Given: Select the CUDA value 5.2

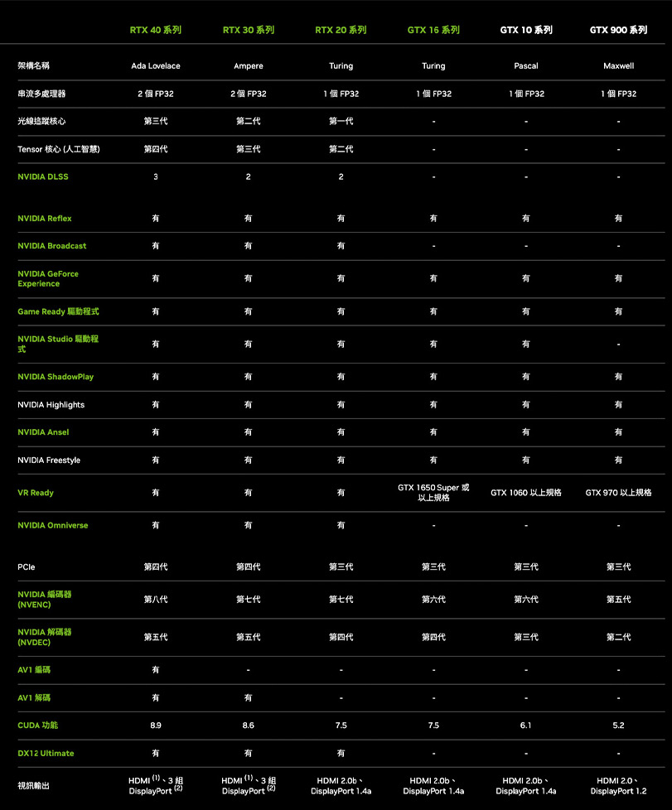Looking at the screenshot, I should pos(618,726).
